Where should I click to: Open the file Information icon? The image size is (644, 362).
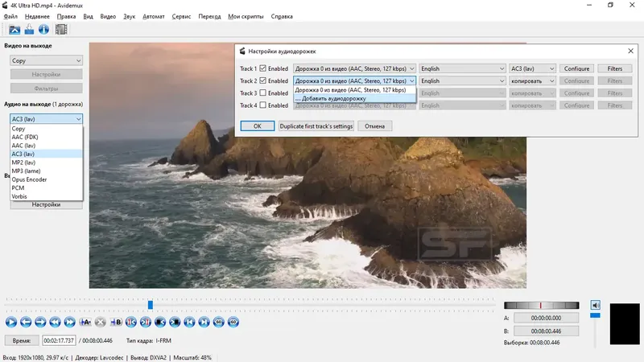(43, 30)
